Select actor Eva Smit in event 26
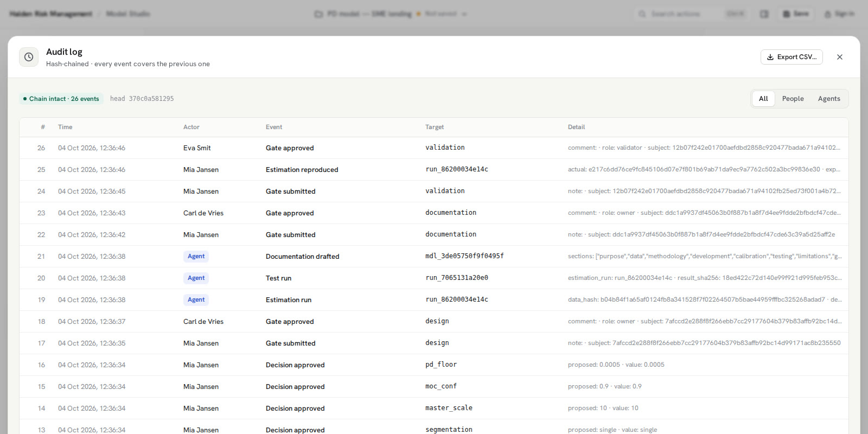This screenshot has height=434, width=868. coord(197,148)
